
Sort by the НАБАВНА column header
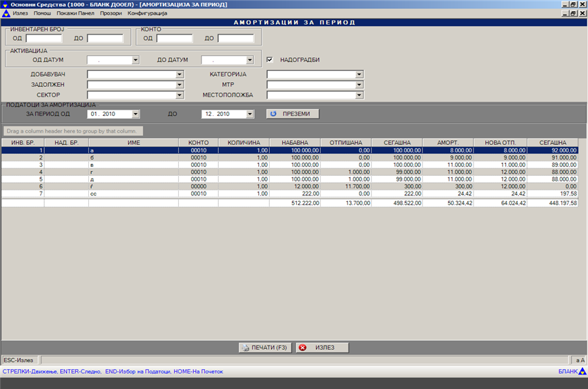(x=295, y=142)
